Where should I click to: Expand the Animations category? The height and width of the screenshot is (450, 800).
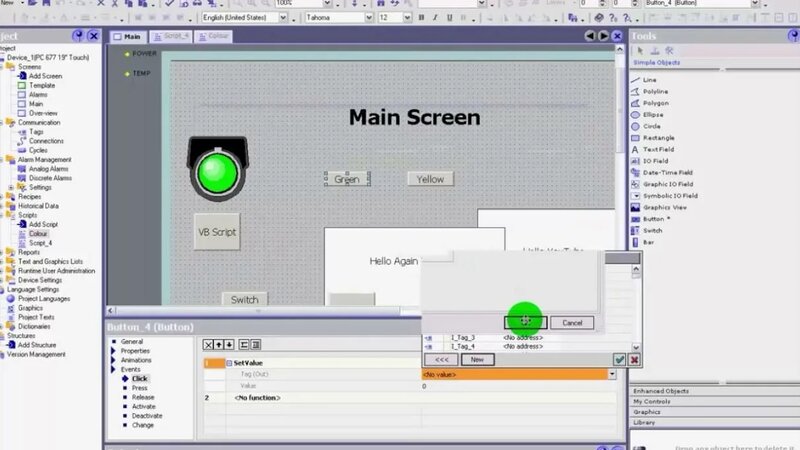[x=113, y=360]
